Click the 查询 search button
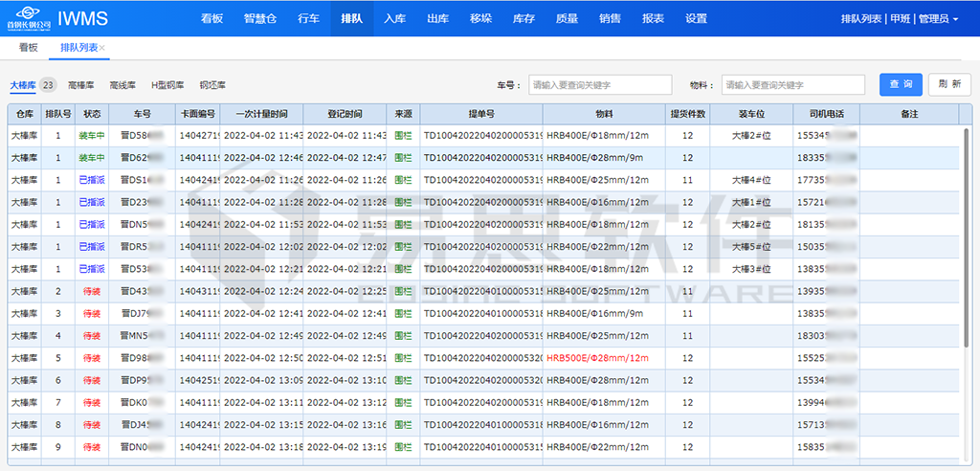This screenshot has height=471, width=980. [901, 84]
